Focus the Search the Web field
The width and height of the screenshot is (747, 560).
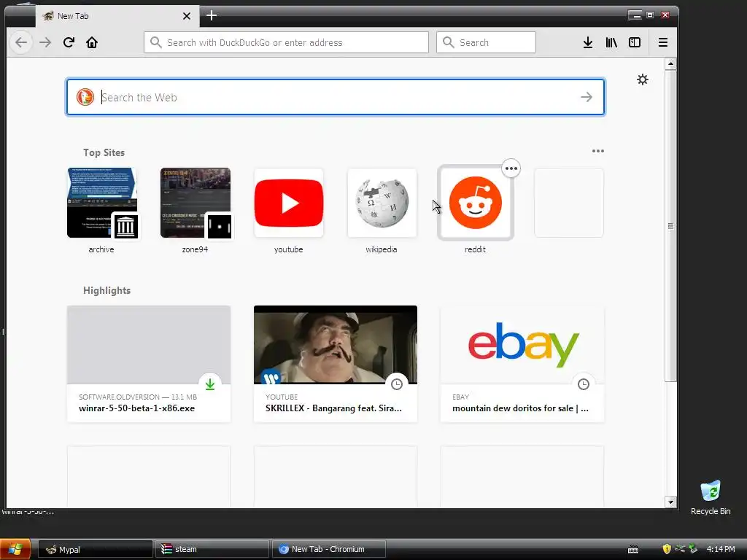pyautogui.click(x=336, y=97)
